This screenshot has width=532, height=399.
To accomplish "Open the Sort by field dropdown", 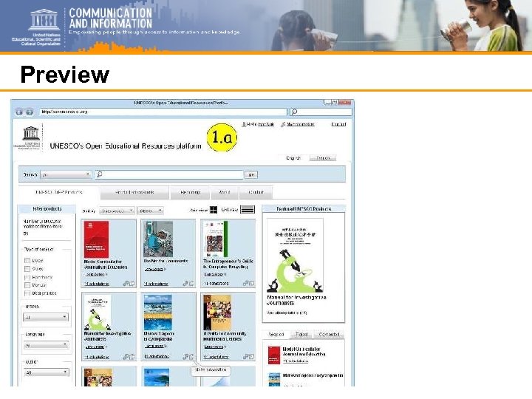I will 117,211.
